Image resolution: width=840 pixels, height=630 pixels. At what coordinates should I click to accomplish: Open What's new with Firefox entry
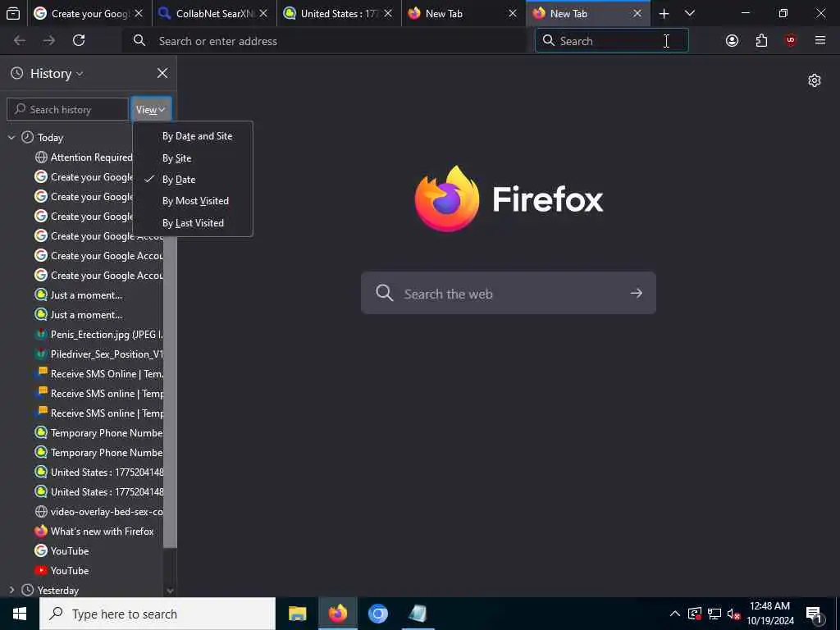pyautogui.click(x=94, y=532)
